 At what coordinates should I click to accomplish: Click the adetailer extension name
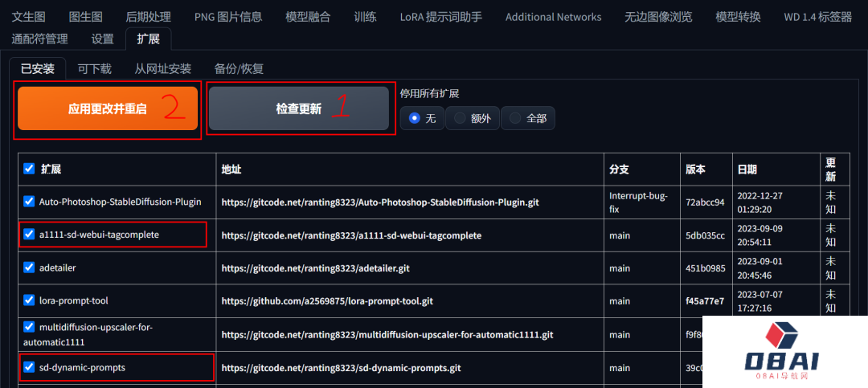click(58, 268)
